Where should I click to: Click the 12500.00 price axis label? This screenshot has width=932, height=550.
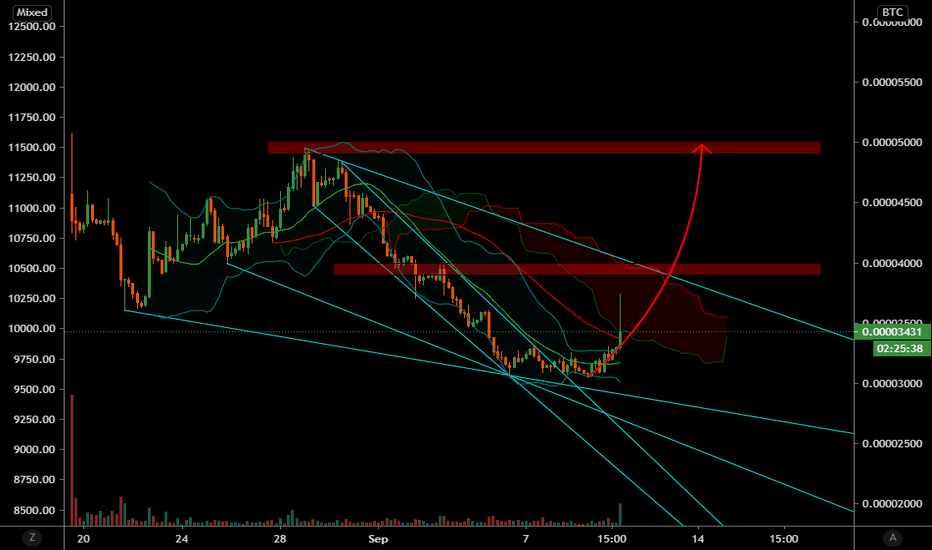click(32, 26)
